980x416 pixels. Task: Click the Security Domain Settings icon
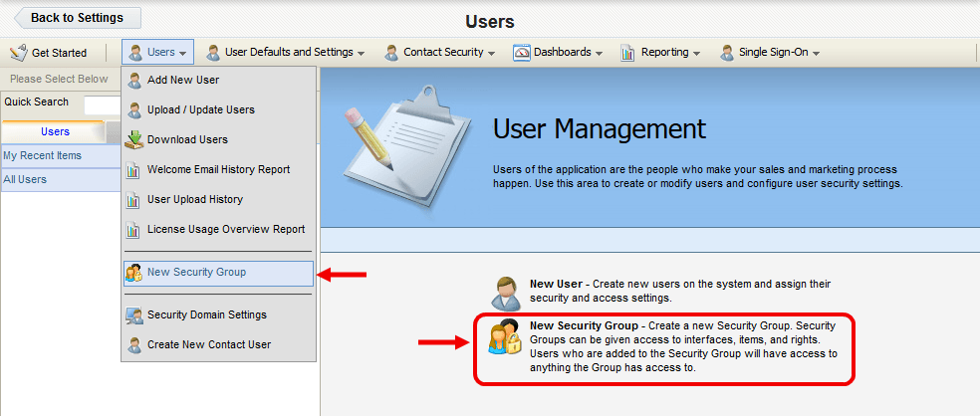[134, 315]
